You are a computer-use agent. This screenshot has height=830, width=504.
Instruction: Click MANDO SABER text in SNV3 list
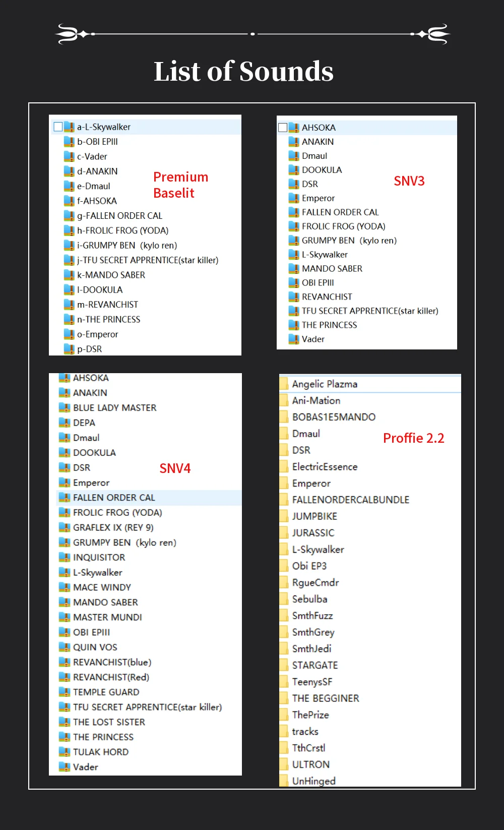(332, 269)
